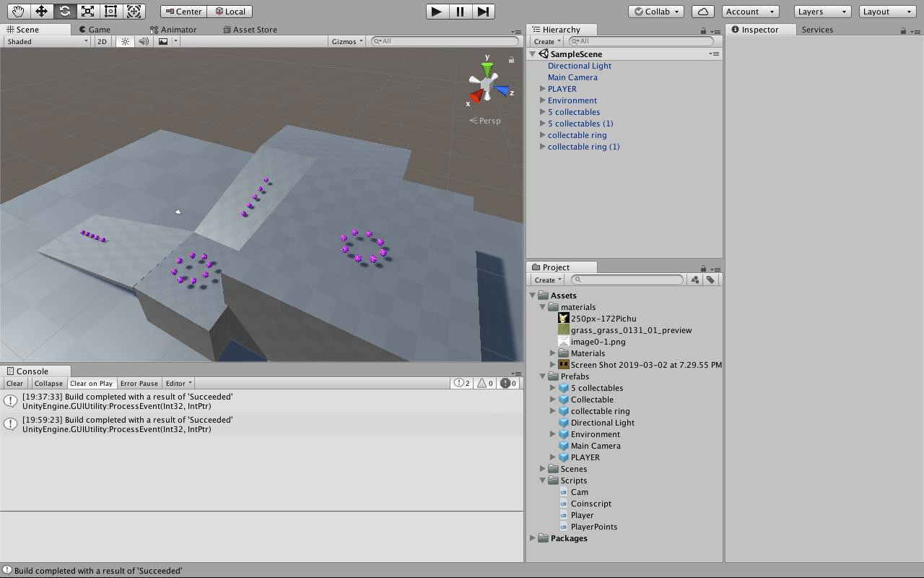Select the Coinscript script asset

coord(591,504)
